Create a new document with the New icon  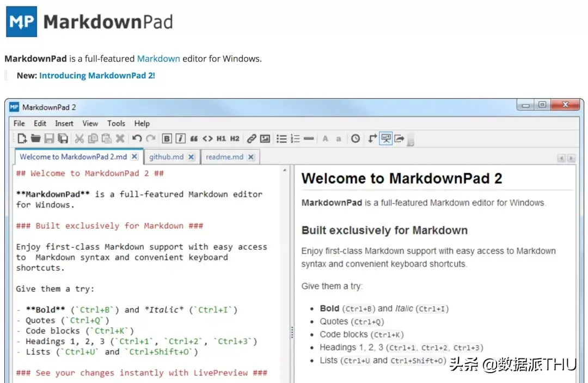click(22, 139)
